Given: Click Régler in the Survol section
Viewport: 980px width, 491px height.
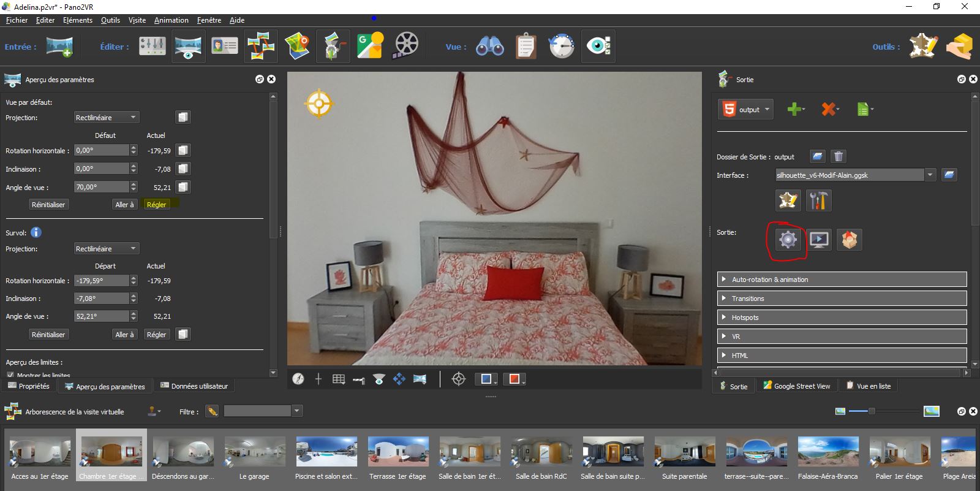Looking at the screenshot, I should [156, 334].
